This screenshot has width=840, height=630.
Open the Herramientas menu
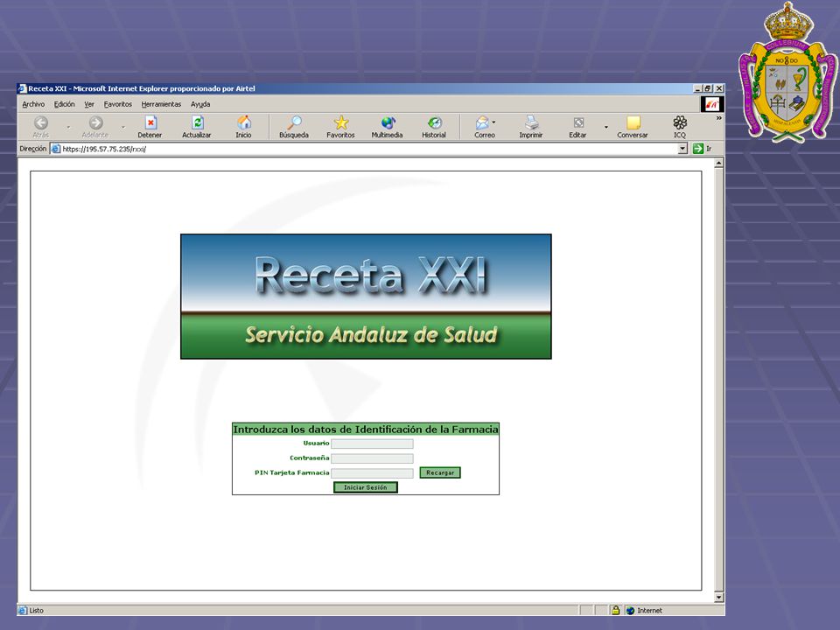(x=161, y=104)
